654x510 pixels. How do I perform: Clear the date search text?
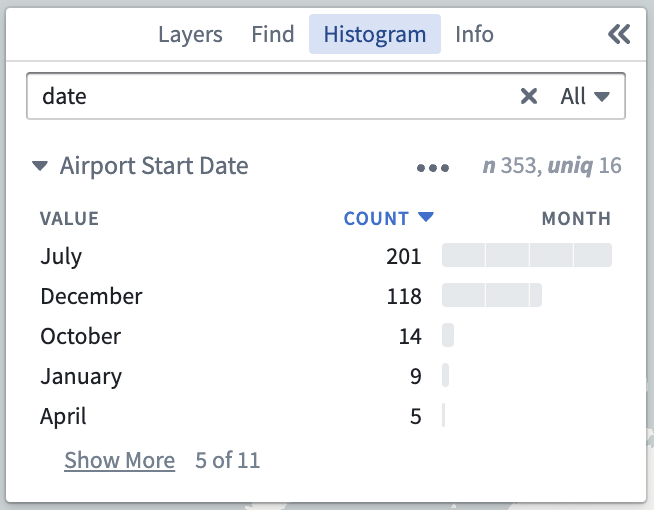(x=528, y=96)
